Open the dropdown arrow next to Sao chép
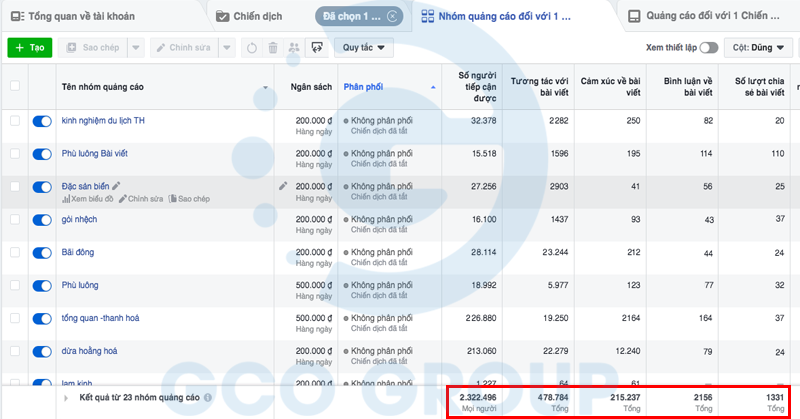800x419 pixels. [x=136, y=47]
